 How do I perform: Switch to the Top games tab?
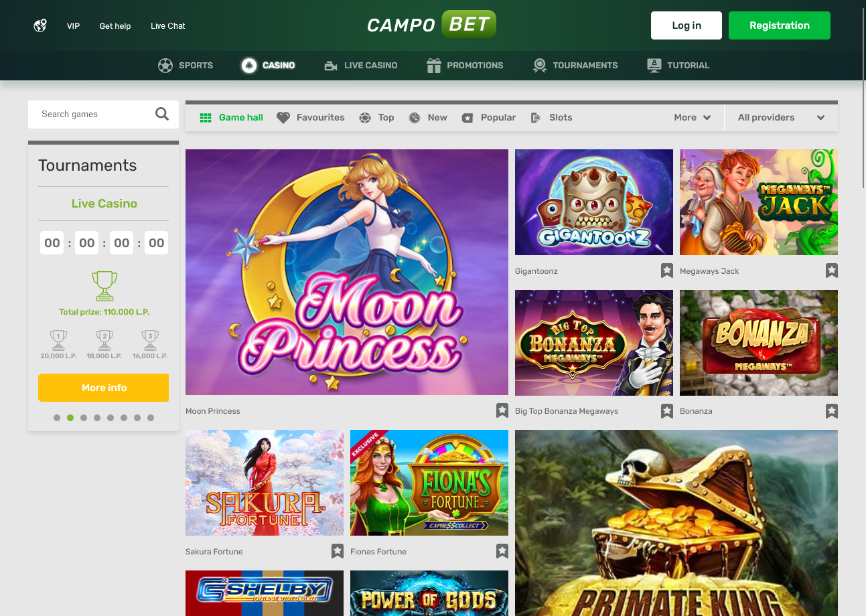376,118
